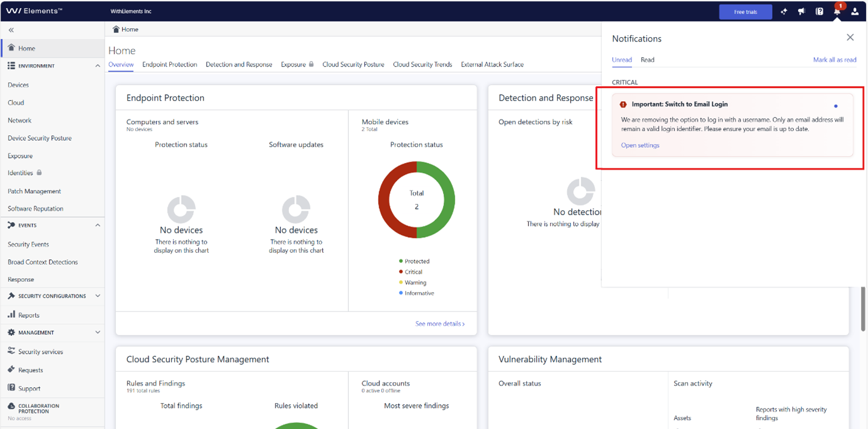Click the Requests icon in the sidebar

(x=11, y=369)
